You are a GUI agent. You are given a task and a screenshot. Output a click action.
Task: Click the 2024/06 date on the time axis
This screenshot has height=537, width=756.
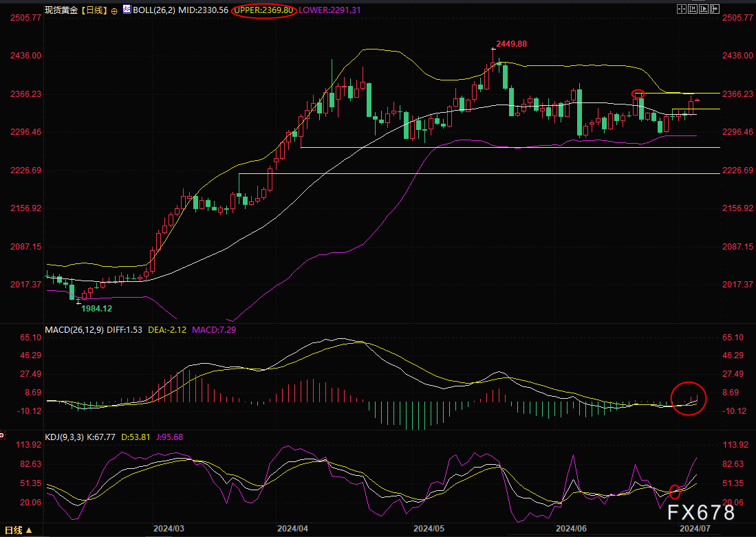pos(570,529)
